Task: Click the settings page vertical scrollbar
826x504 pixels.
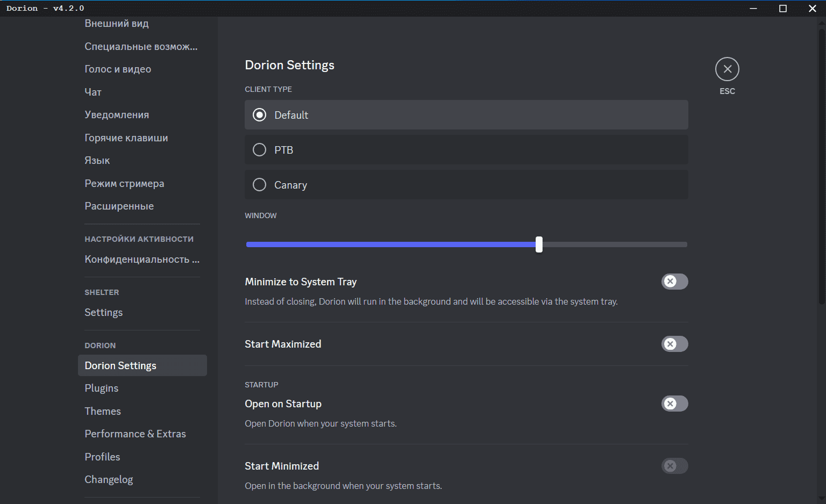Action: (x=821, y=161)
